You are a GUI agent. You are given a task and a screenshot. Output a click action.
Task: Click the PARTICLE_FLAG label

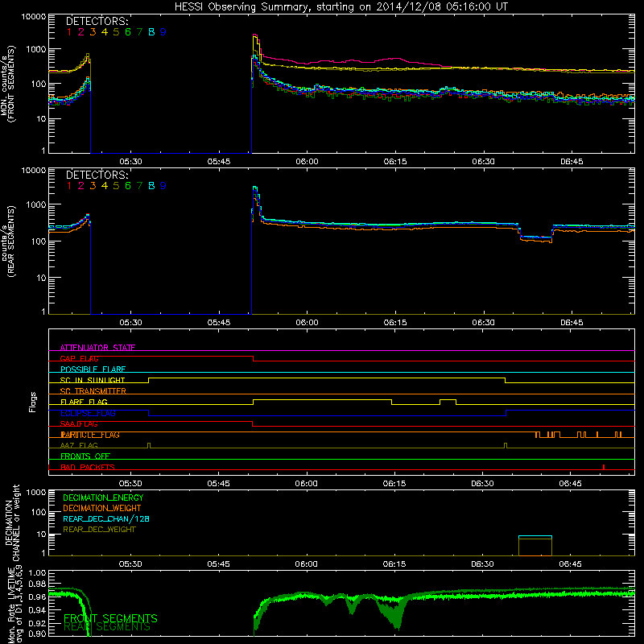tap(90, 435)
